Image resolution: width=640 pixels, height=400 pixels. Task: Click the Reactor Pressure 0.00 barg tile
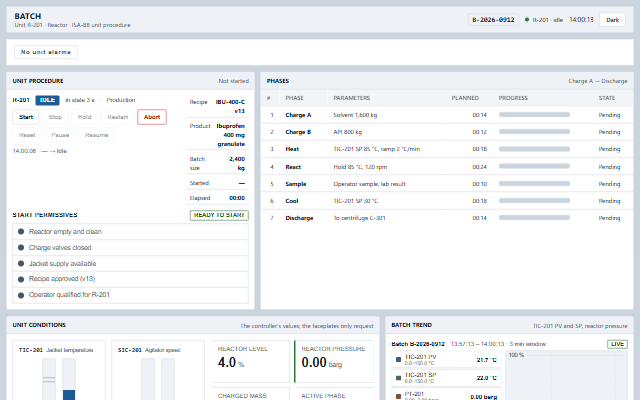pyautogui.click(x=333, y=361)
